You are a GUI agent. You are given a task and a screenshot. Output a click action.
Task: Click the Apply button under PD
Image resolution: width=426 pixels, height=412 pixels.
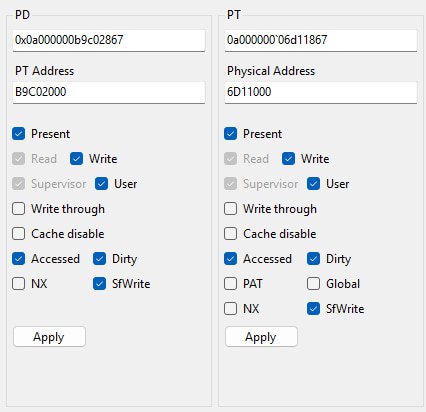click(x=49, y=337)
